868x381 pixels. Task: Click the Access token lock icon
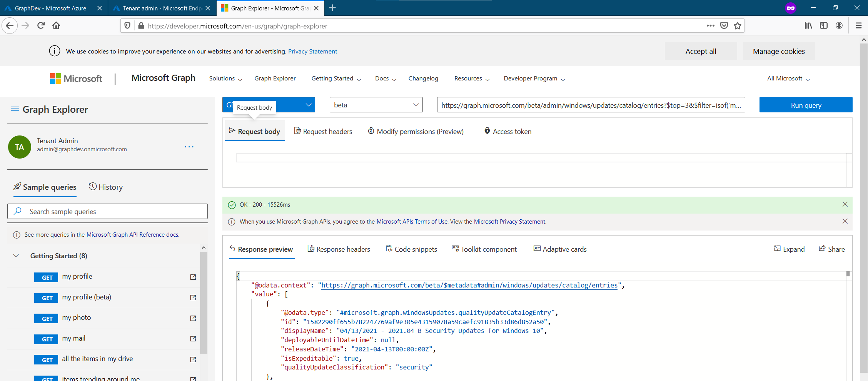pyautogui.click(x=487, y=131)
